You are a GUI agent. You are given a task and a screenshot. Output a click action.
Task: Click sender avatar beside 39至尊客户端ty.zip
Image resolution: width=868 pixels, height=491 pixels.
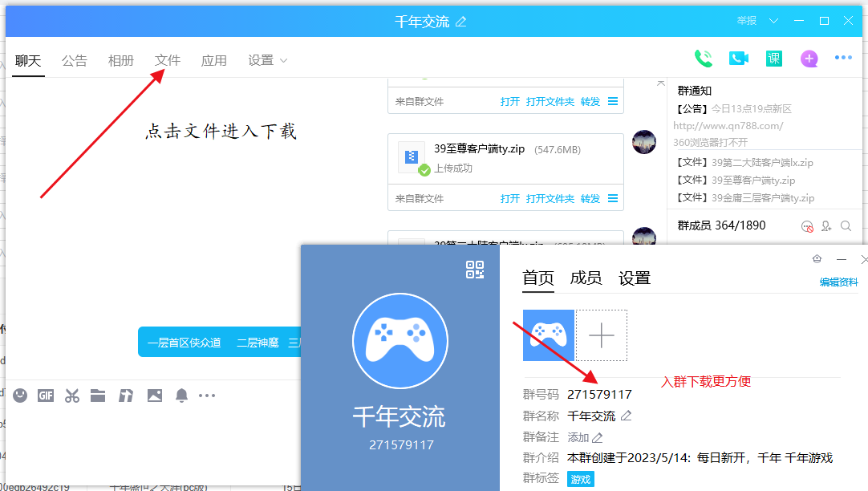tap(644, 142)
